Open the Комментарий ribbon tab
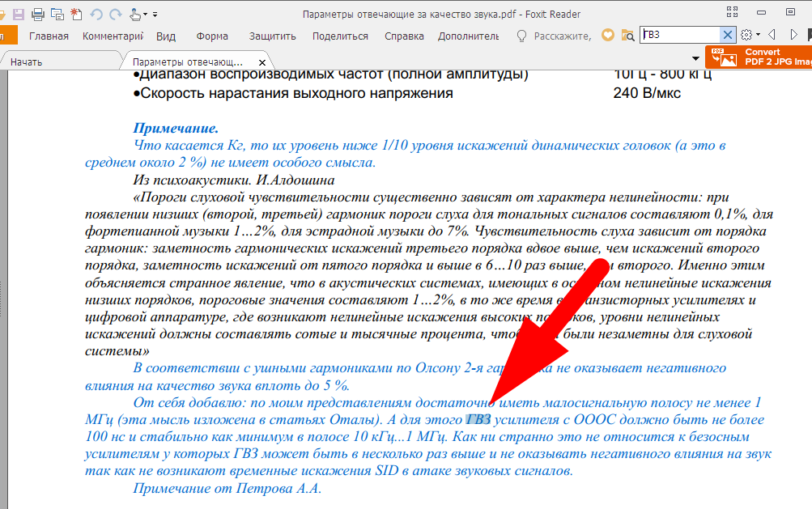The image size is (812, 509). click(113, 36)
